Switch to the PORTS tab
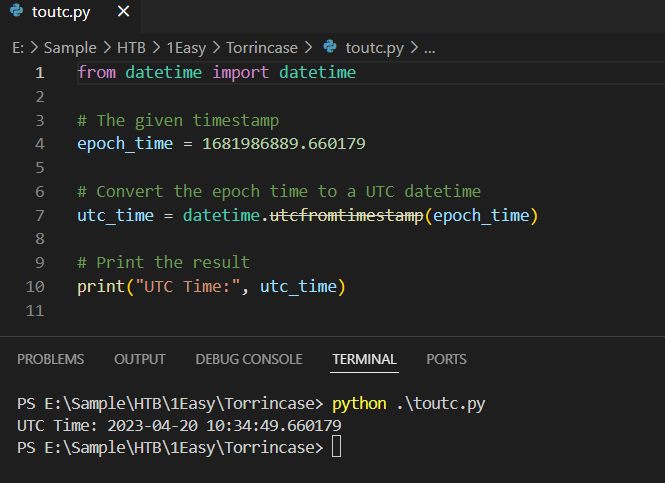The width and height of the screenshot is (665, 483). (446, 359)
